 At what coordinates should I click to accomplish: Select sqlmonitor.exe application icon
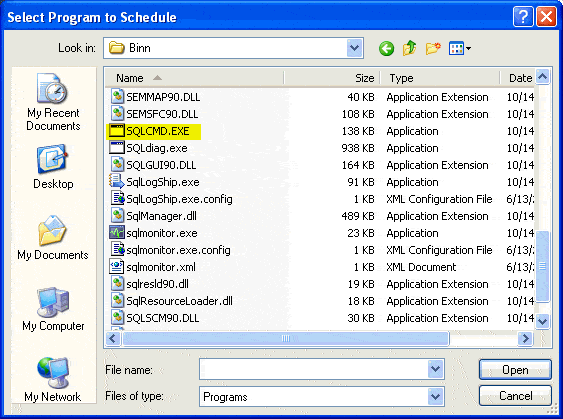[x=117, y=233]
